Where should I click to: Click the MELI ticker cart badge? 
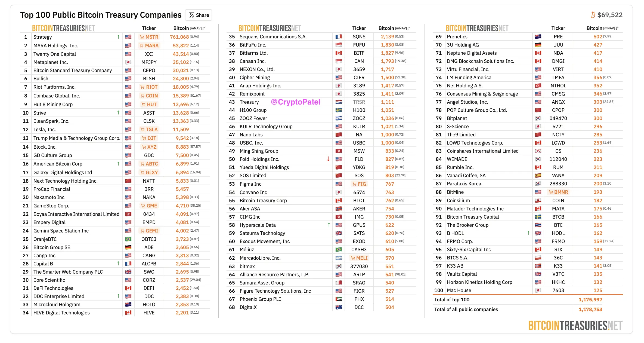click(x=359, y=258)
